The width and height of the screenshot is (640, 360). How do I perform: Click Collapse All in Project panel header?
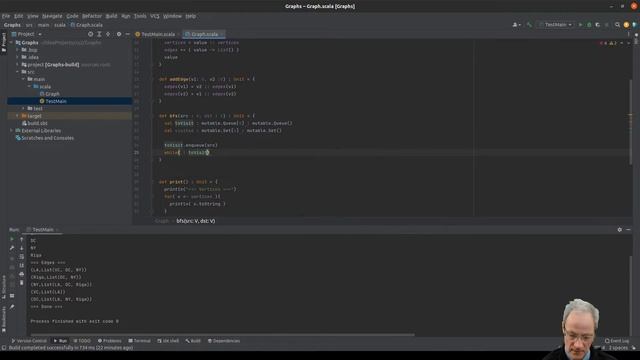coord(108,34)
